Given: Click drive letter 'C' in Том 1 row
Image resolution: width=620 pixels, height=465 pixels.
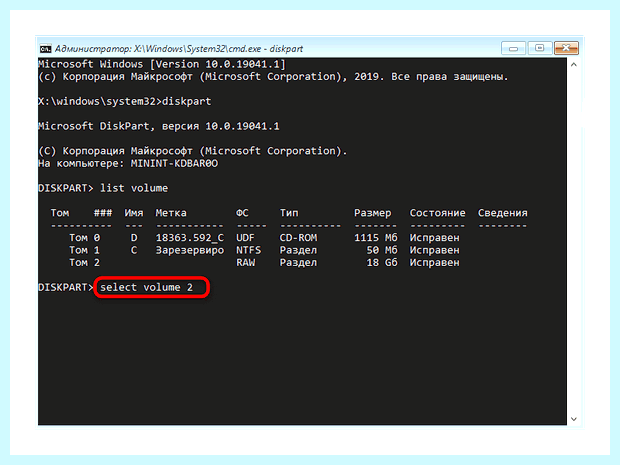Looking at the screenshot, I should pyautogui.click(x=134, y=250).
